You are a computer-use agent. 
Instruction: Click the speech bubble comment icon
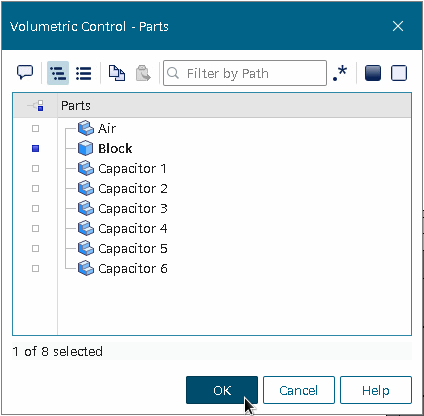pos(25,72)
